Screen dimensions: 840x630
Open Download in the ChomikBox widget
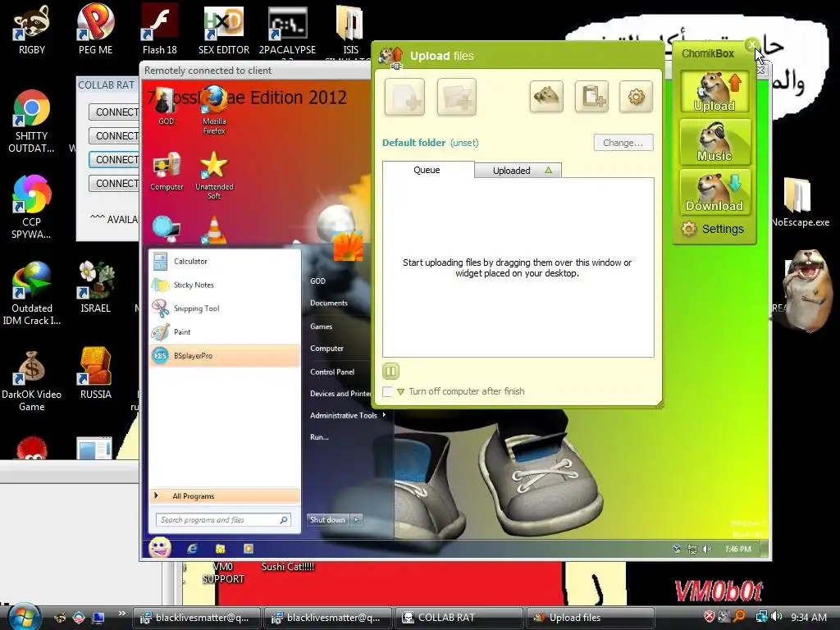click(714, 192)
